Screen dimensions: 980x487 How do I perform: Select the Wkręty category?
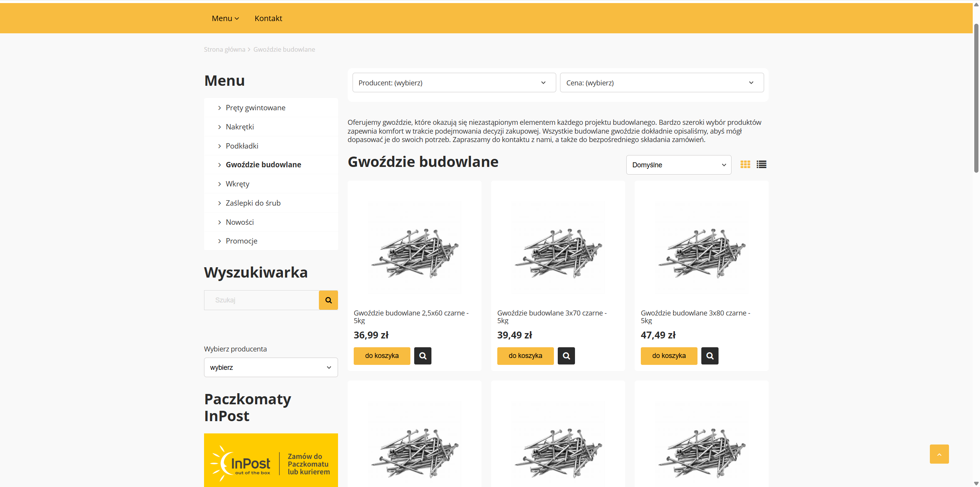[237, 183]
